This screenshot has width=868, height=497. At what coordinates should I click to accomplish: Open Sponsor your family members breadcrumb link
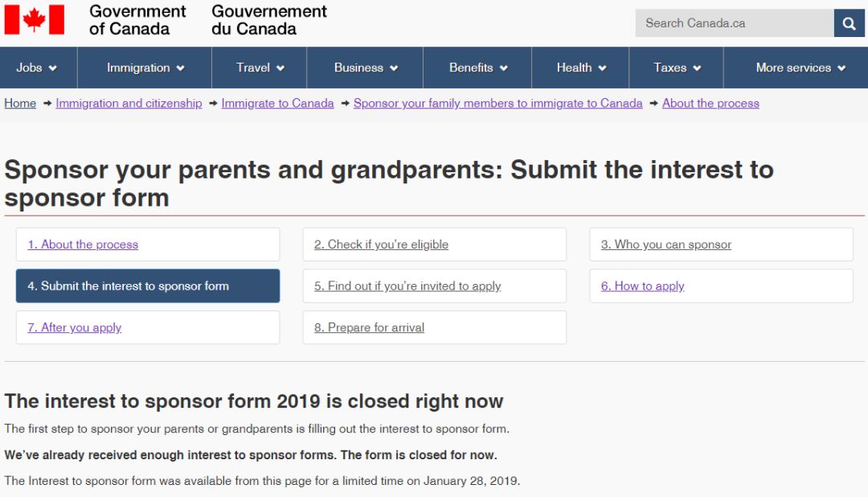[497, 103]
